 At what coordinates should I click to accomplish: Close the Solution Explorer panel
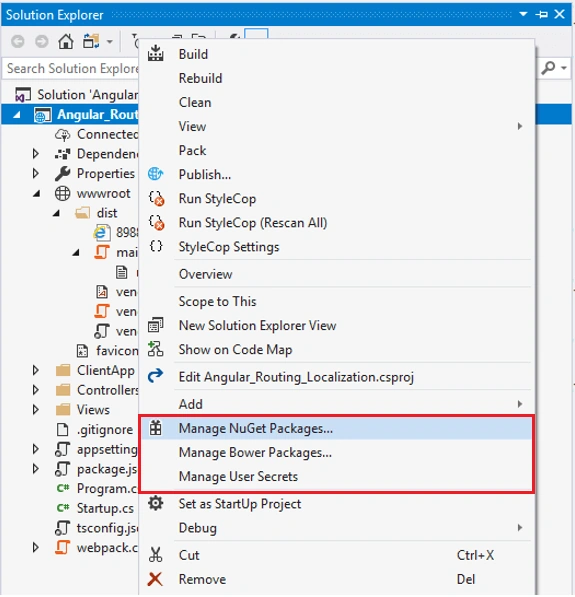559,14
